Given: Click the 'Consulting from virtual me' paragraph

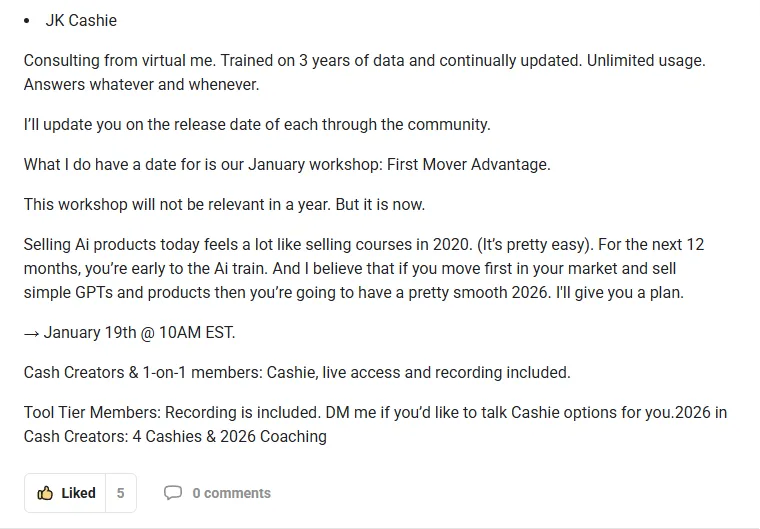Looking at the screenshot, I should pos(364,72).
